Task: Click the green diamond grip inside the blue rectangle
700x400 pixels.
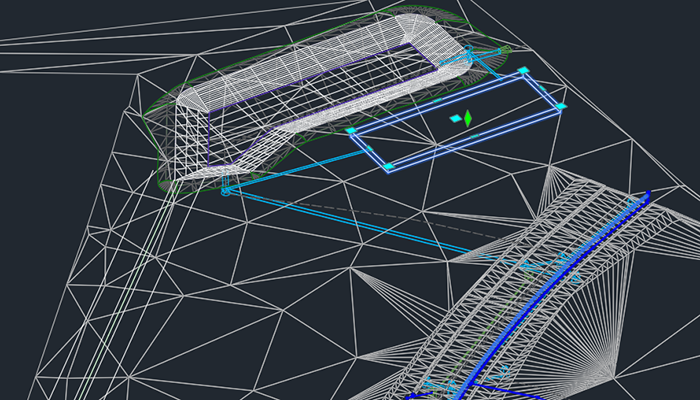Action: pos(468,119)
